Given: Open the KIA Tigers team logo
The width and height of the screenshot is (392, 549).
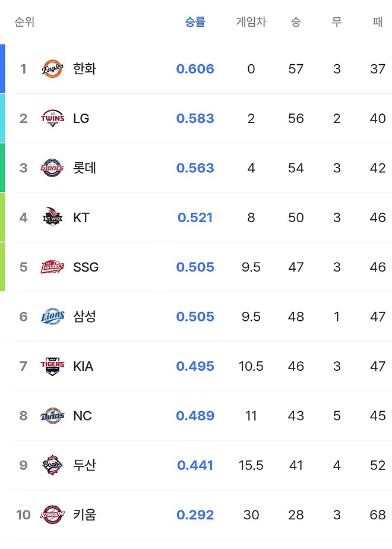Looking at the screenshot, I should click(53, 366).
